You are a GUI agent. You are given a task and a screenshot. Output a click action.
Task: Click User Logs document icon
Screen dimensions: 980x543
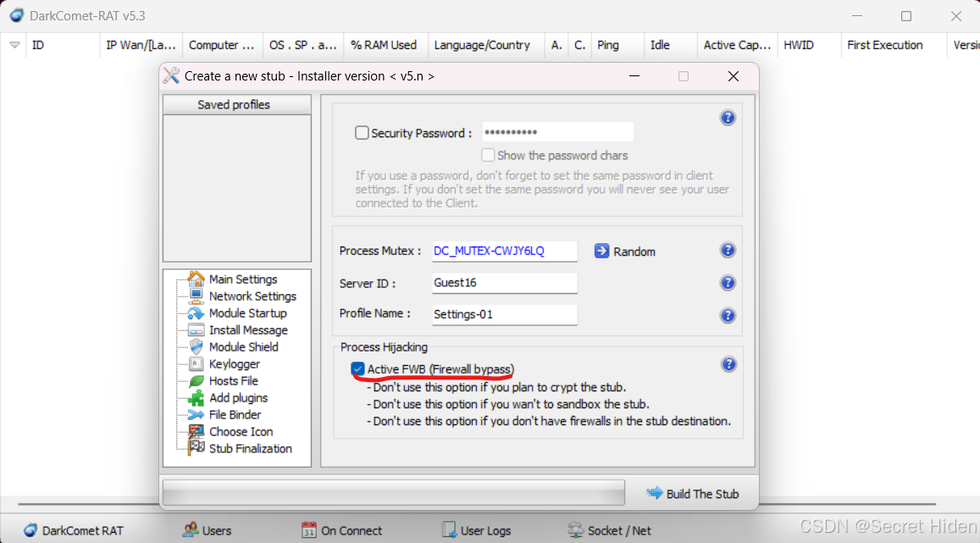point(449,530)
